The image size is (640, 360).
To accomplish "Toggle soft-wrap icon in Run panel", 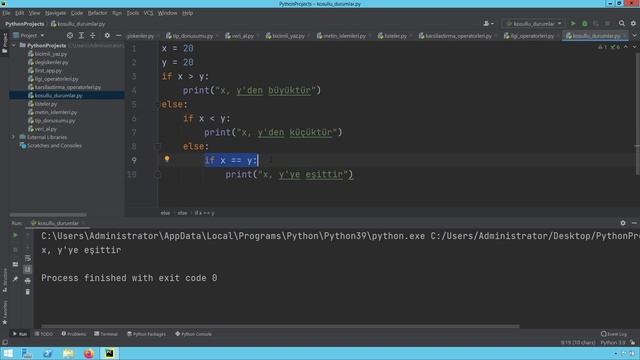I will point(27,258).
